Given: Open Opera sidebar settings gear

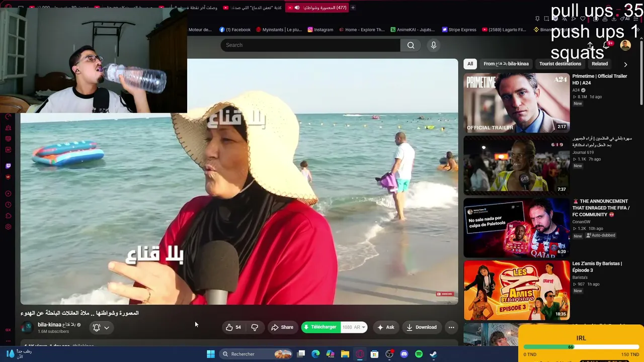Looking at the screenshot, I should (x=8, y=227).
